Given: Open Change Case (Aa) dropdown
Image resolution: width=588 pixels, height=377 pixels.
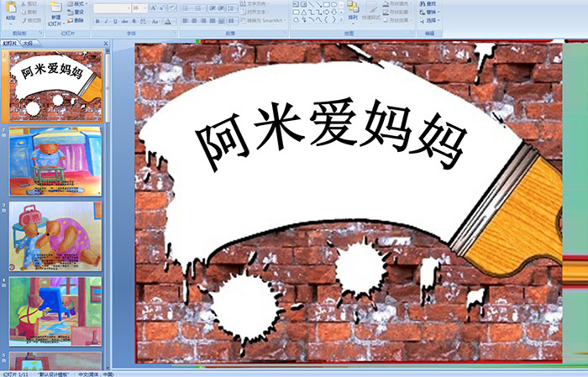Looking at the screenshot, I should click(155, 21).
